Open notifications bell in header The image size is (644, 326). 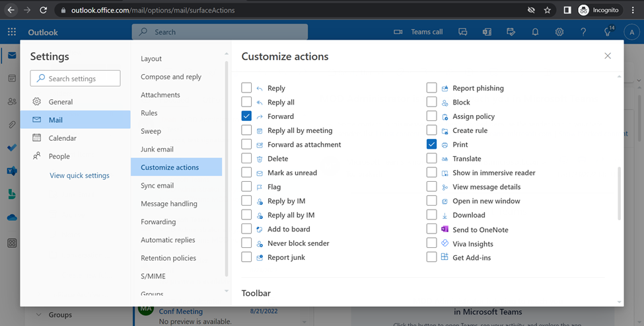[x=535, y=32]
